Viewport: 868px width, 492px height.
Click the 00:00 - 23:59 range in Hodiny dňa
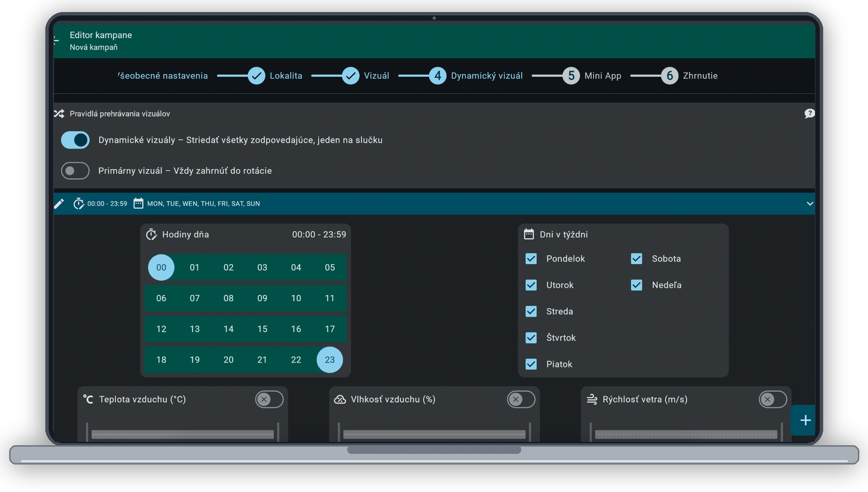[x=319, y=234]
